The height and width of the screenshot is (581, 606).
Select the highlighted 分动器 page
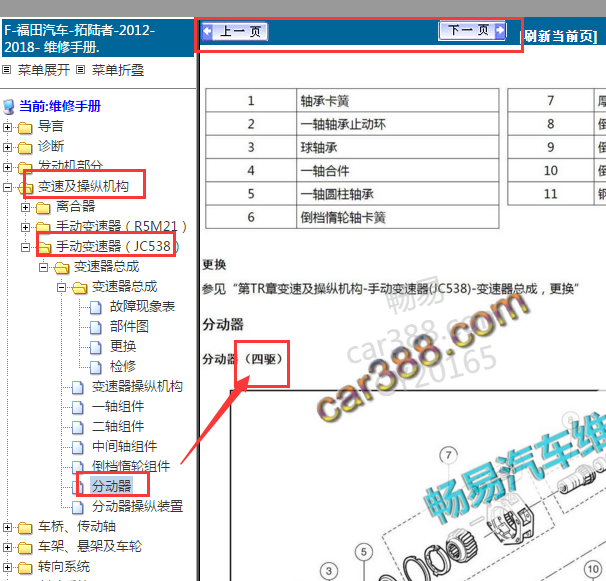click(111, 486)
